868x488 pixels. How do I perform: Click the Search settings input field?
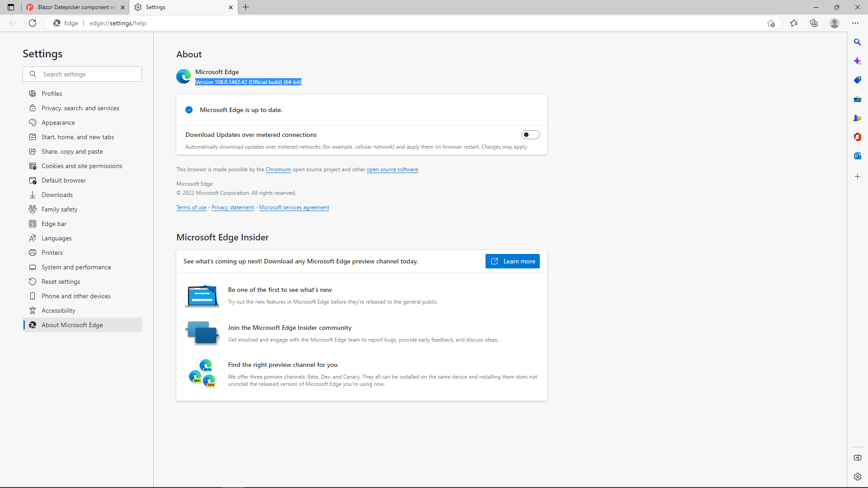tap(82, 74)
